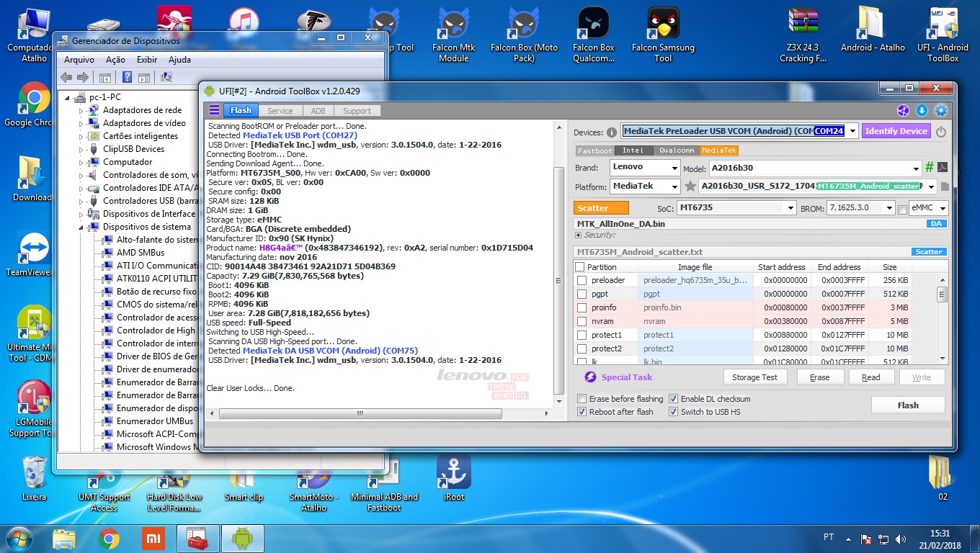Toggle Enable DL checksum checkbox
Viewport: 980px width, 553px height.
click(x=674, y=399)
